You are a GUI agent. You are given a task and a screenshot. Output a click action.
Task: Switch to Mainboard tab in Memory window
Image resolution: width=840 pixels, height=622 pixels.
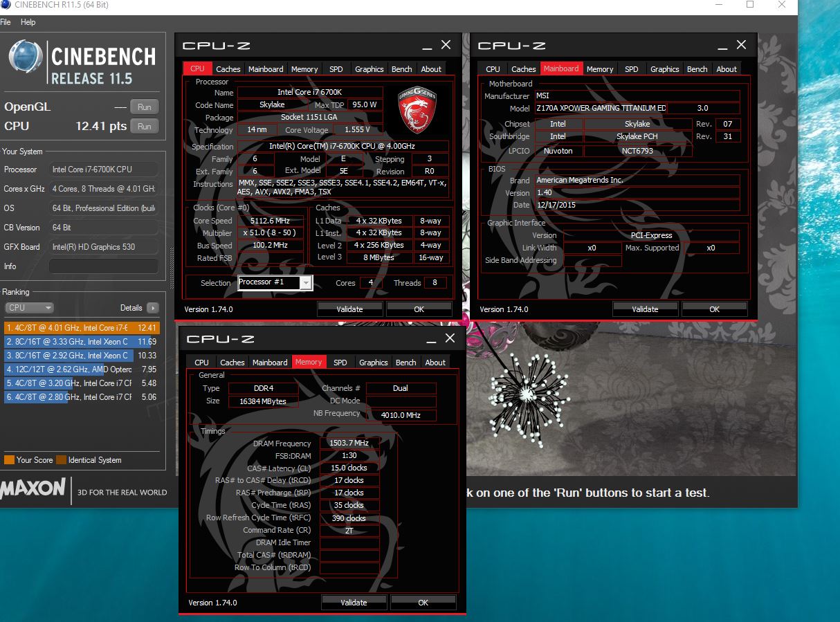[x=270, y=363]
